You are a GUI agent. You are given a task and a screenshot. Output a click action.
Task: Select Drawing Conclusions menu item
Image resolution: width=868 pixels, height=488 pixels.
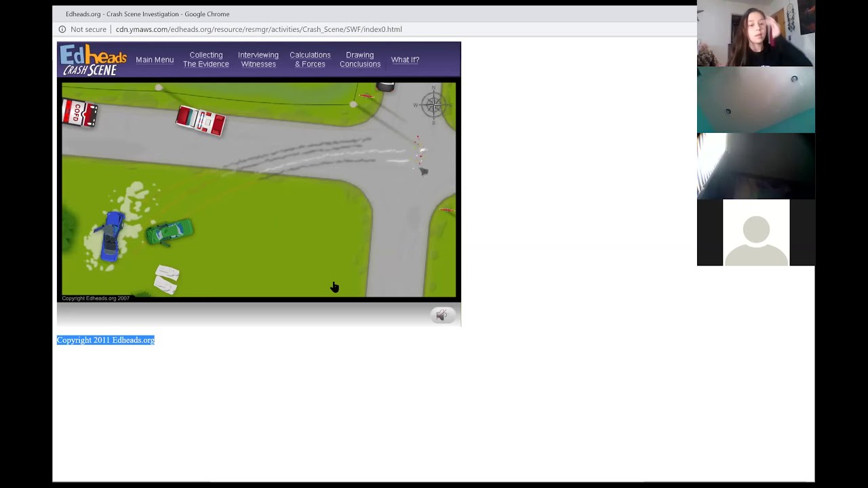click(360, 60)
